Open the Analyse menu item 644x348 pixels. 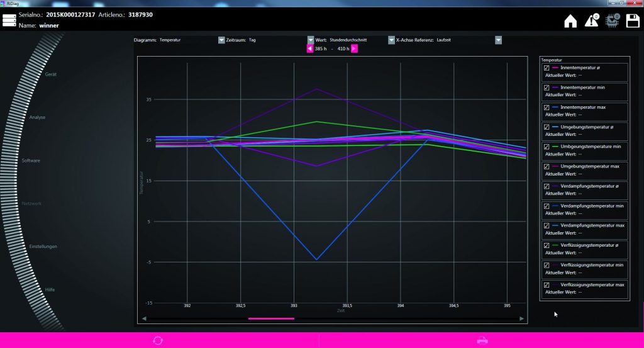37,118
